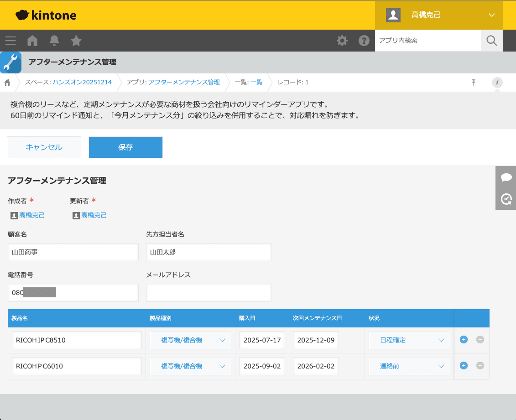The image size is (516, 420).
Task: Click the 保存 save button
Action: pyautogui.click(x=125, y=147)
